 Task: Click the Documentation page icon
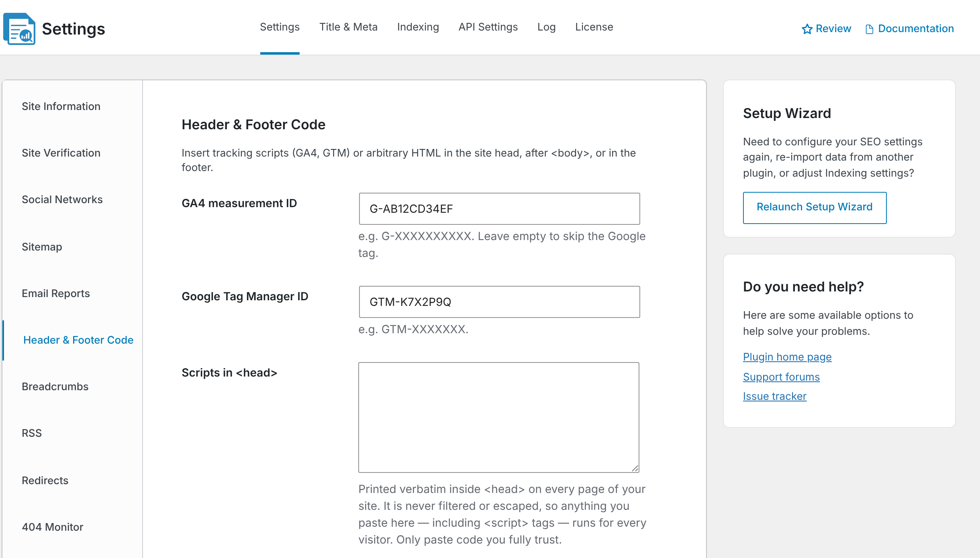pyautogui.click(x=869, y=29)
